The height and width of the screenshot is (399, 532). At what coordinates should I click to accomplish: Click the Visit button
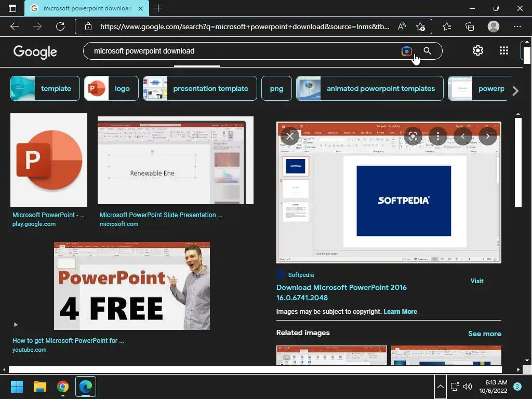tap(477, 281)
